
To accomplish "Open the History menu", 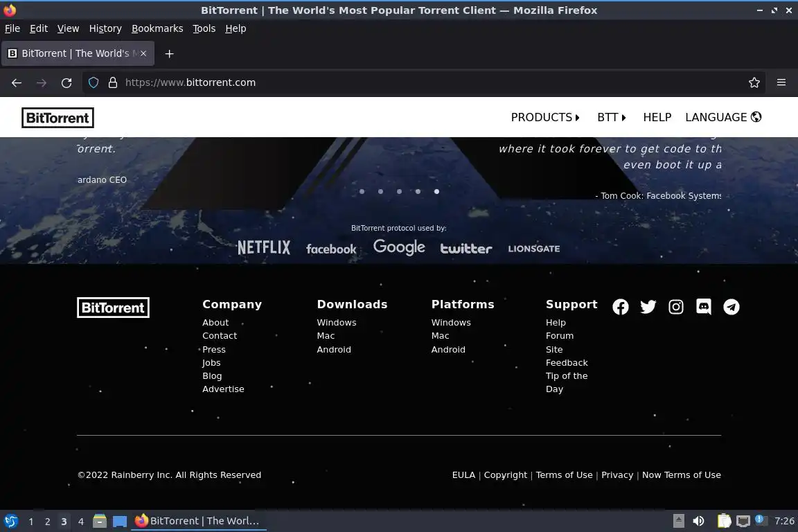I will pyautogui.click(x=105, y=28).
